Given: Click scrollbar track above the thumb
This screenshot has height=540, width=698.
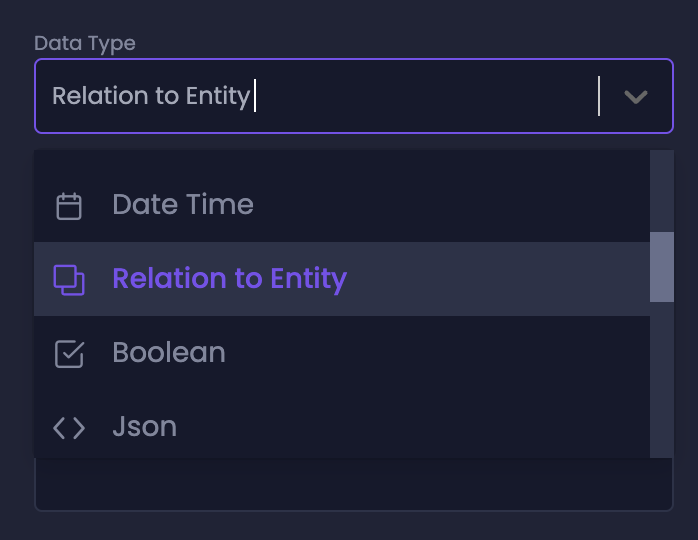Looking at the screenshot, I should coord(662,190).
